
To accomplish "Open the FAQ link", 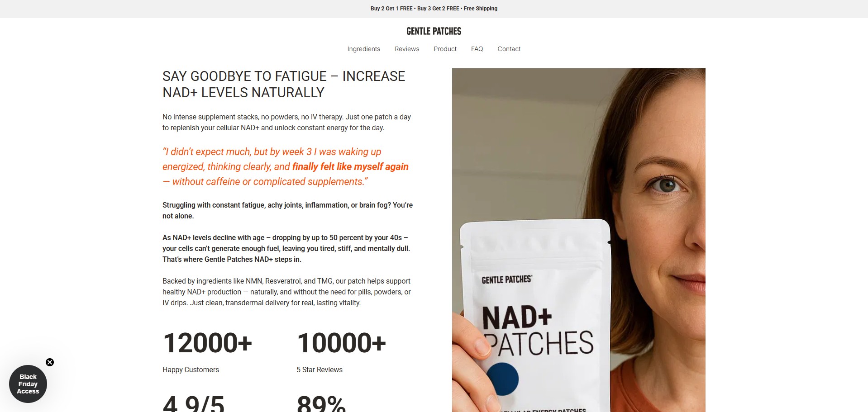I will [x=477, y=49].
